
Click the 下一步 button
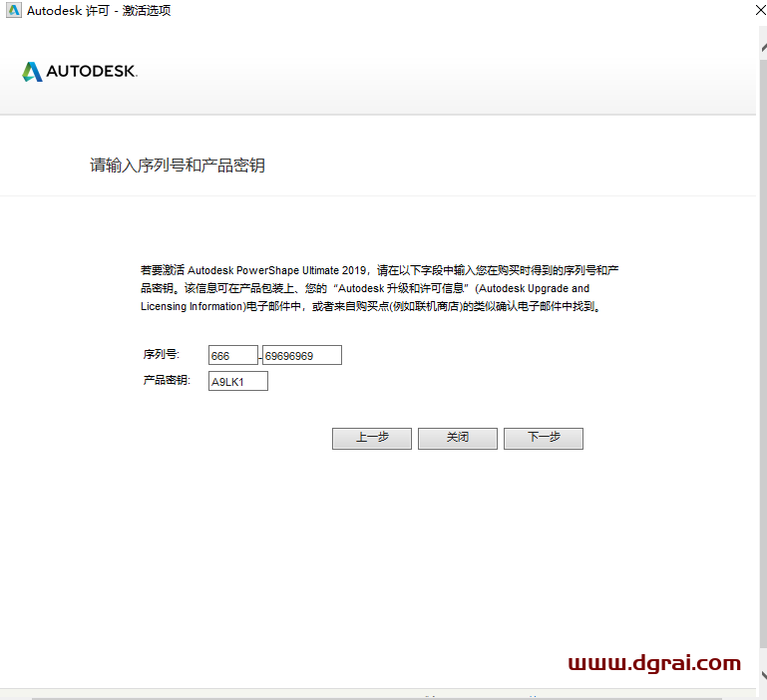pyautogui.click(x=544, y=439)
